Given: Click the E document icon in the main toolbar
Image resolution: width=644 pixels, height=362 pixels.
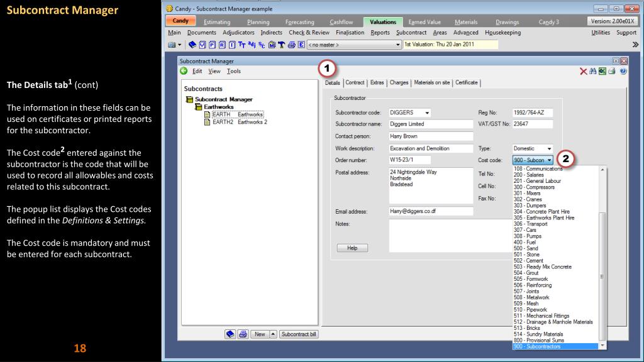Looking at the screenshot, I should click(301, 45).
